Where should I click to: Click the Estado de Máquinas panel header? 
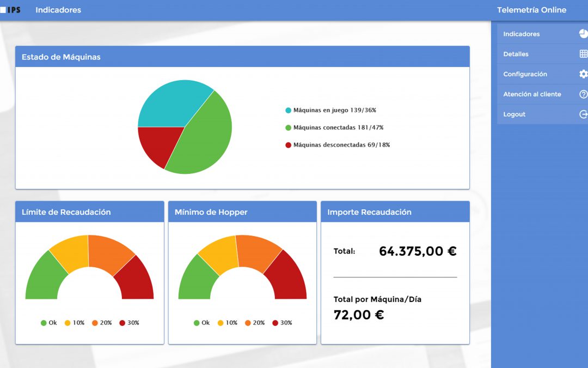tap(242, 57)
